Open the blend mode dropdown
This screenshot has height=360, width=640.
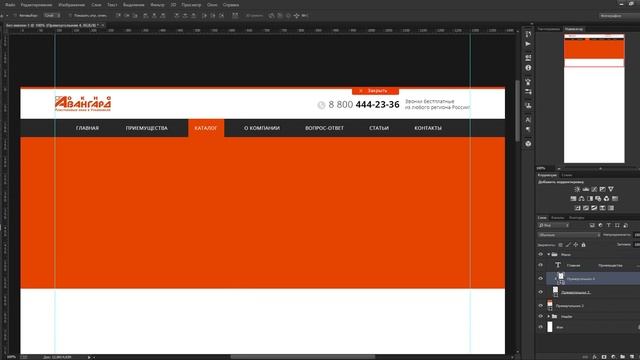[x=569, y=235]
